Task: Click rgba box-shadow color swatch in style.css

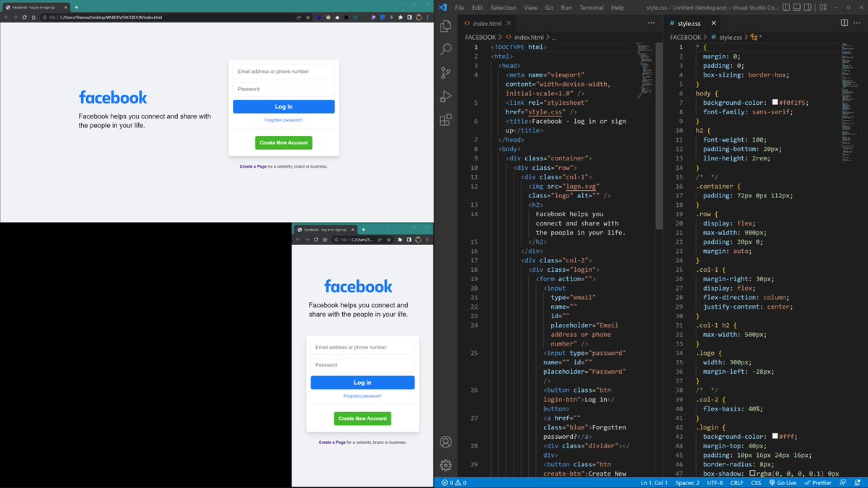Action: pos(752,474)
